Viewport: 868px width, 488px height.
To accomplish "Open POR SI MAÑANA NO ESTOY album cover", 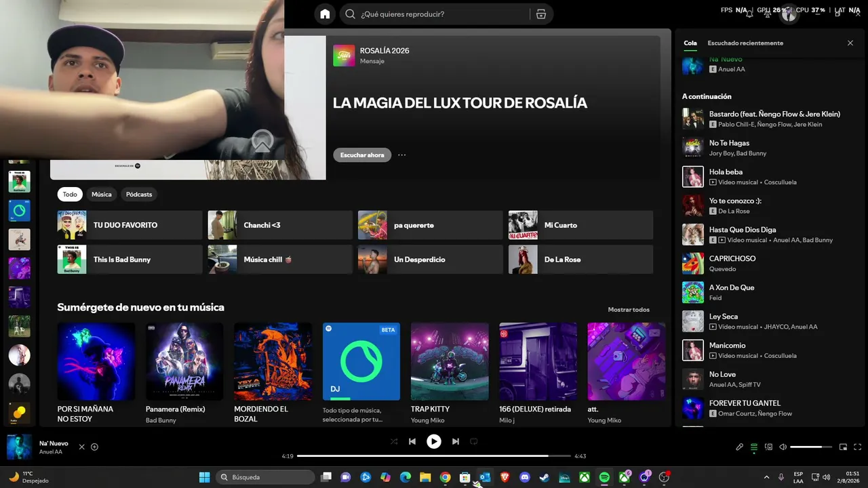I will (96, 361).
